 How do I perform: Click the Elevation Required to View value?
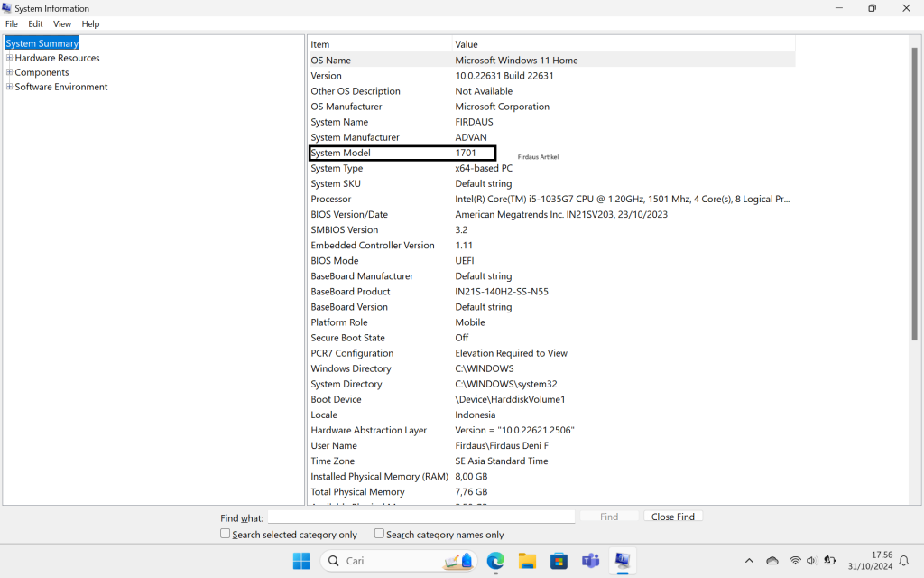(x=511, y=353)
